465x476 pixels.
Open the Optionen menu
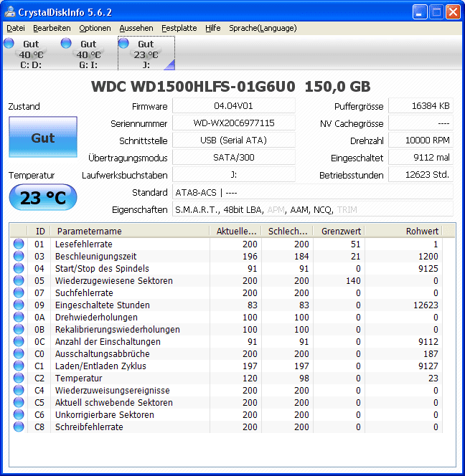[x=95, y=28]
